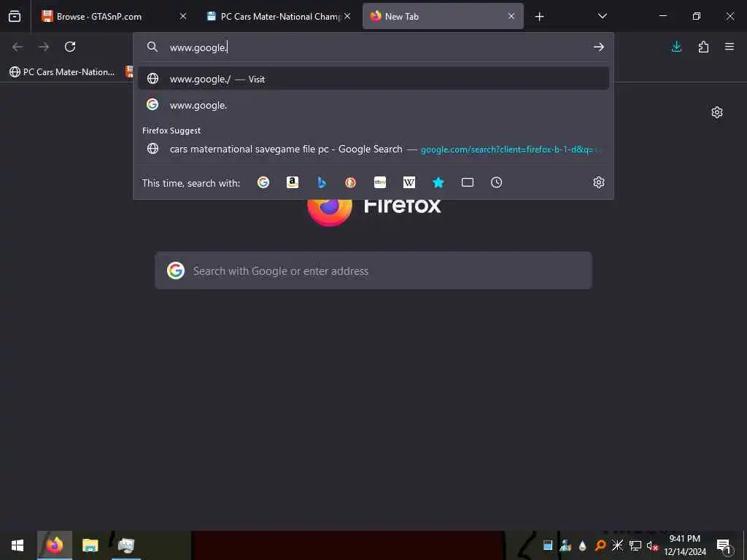Screen dimensions: 747x560
Task: Search this time with DuckDuckGo
Action: (351, 182)
